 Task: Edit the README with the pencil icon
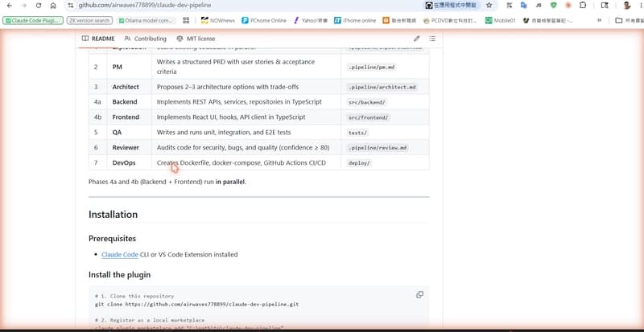click(x=416, y=39)
